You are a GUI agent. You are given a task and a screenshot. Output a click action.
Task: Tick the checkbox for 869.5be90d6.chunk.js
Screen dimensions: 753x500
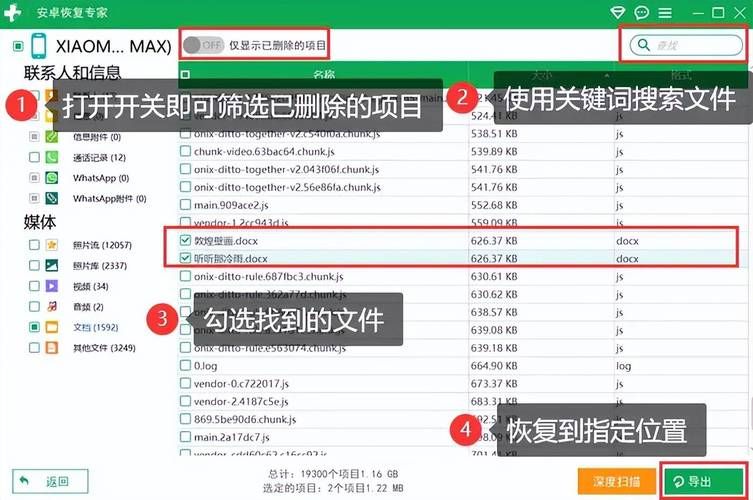point(185,419)
